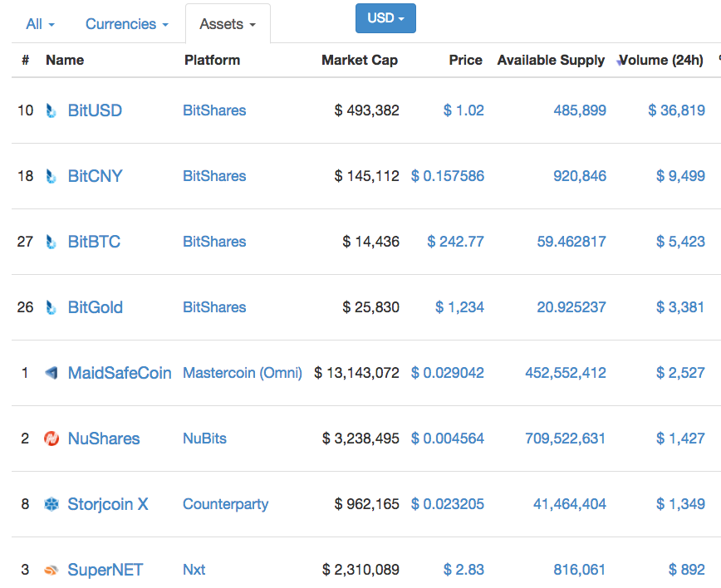Viewport: 721px width, 588px height.
Task: Click BitUSD price $ 1.02
Action: coord(463,110)
